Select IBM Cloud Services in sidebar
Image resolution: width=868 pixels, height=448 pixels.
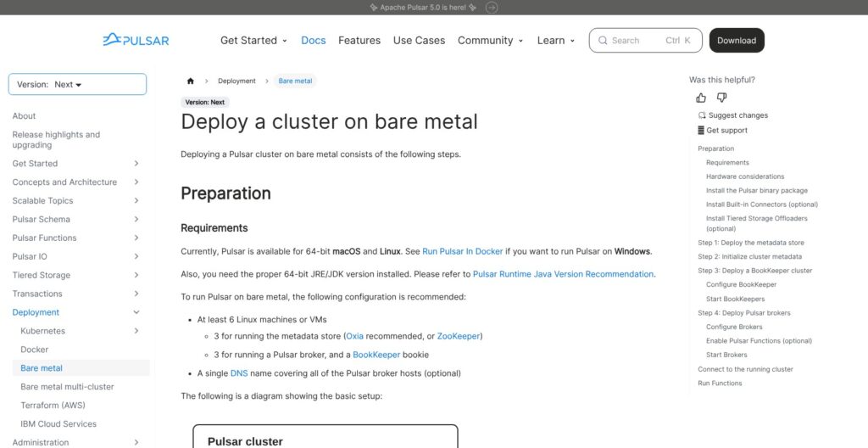[x=58, y=423]
